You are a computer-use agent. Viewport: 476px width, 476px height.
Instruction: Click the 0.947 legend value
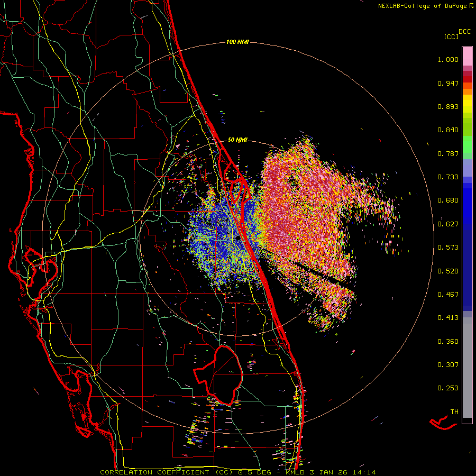coord(448,83)
